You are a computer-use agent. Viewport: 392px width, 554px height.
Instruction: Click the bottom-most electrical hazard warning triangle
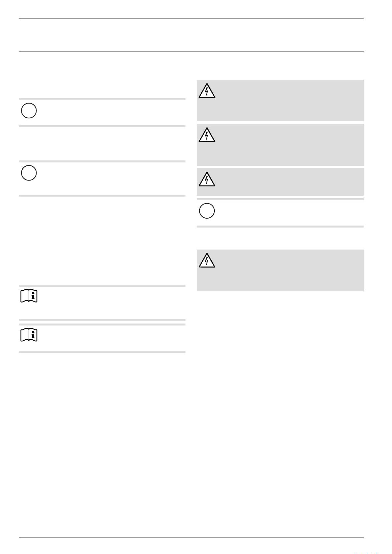click(x=207, y=261)
